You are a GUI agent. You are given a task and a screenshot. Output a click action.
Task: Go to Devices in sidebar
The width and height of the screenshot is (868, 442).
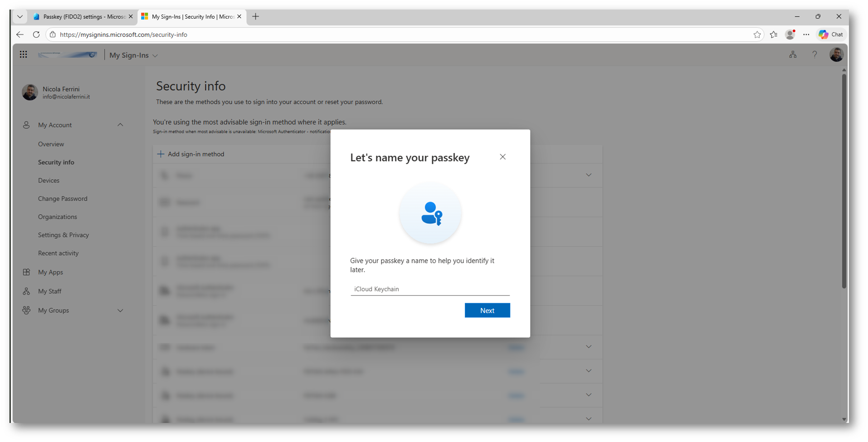click(x=49, y=181)
